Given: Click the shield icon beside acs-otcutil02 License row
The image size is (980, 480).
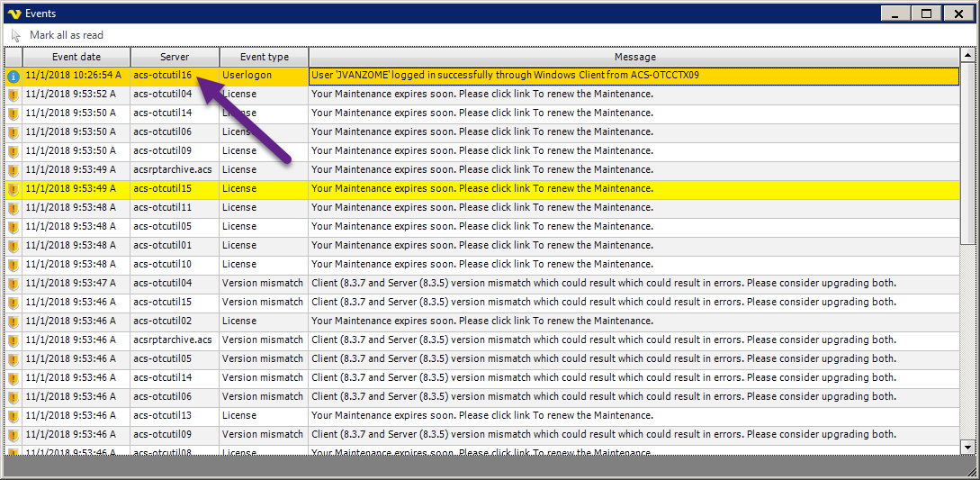Looking at the screenshot, I should pos(13,322).
